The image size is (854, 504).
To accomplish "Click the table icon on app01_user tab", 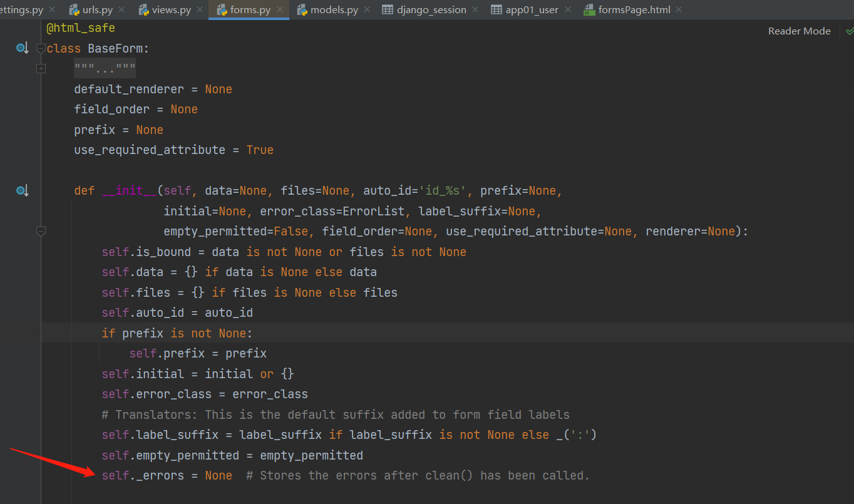I will pos(496,9).
